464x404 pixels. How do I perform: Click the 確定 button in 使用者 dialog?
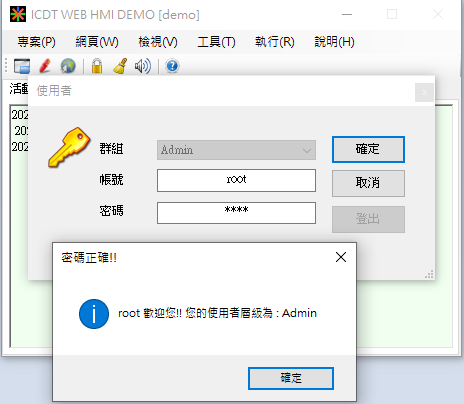368,149
